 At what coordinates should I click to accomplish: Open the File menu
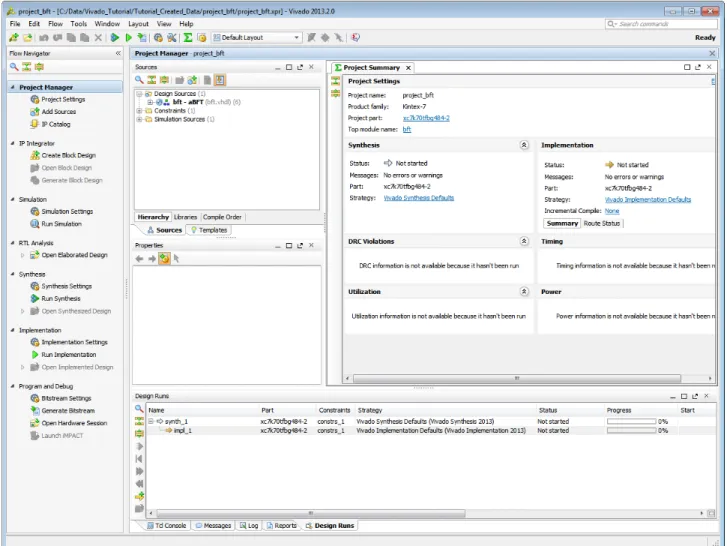click(x=15, y=24)
